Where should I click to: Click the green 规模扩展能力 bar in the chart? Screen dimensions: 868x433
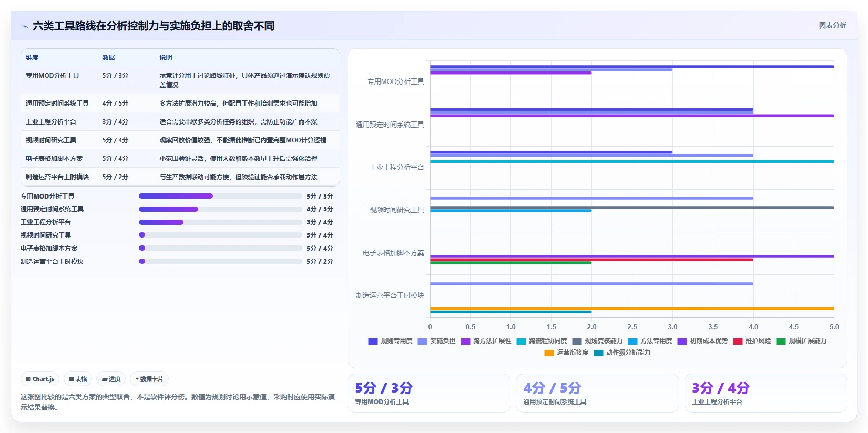point(510,263)
